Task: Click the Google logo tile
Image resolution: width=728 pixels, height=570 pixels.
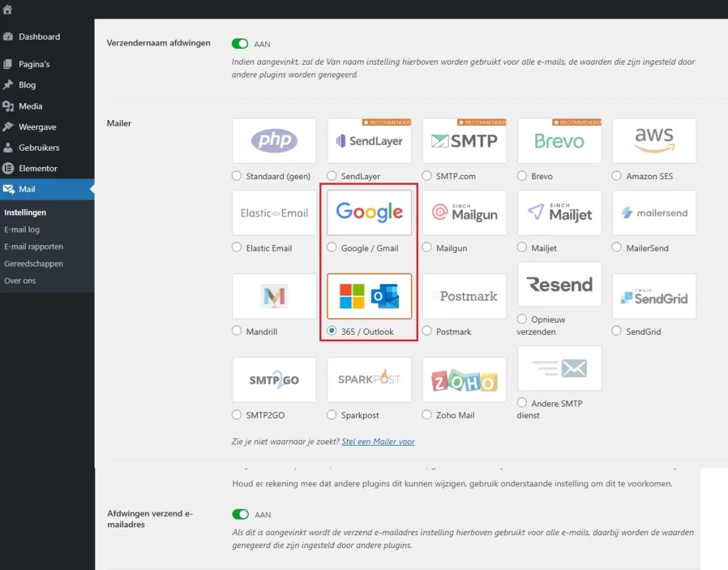Action: tap(369, 213)
